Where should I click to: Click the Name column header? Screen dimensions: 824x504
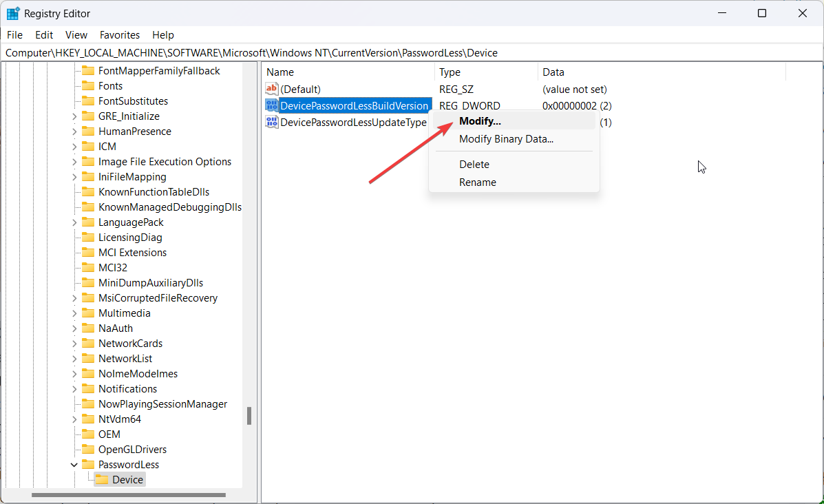point(348,72)
